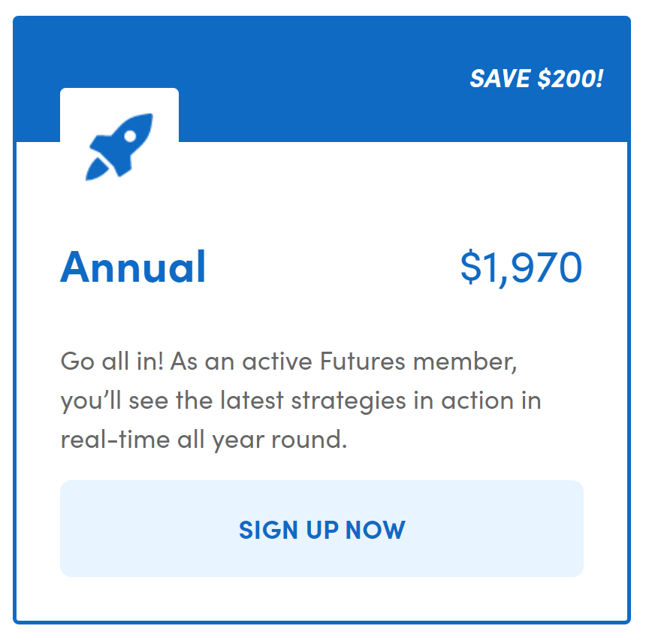Click the line "you'll see the latest strategies"

[x=301, y=401]
